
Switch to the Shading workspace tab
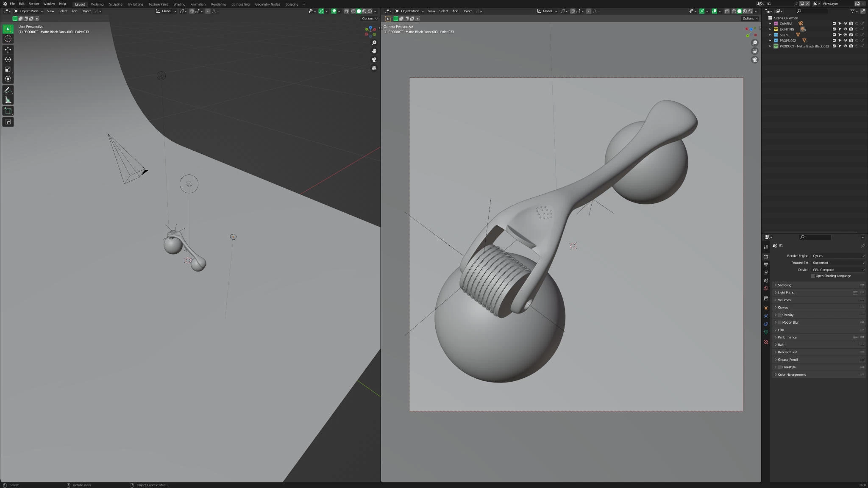[x=179, y=4]
